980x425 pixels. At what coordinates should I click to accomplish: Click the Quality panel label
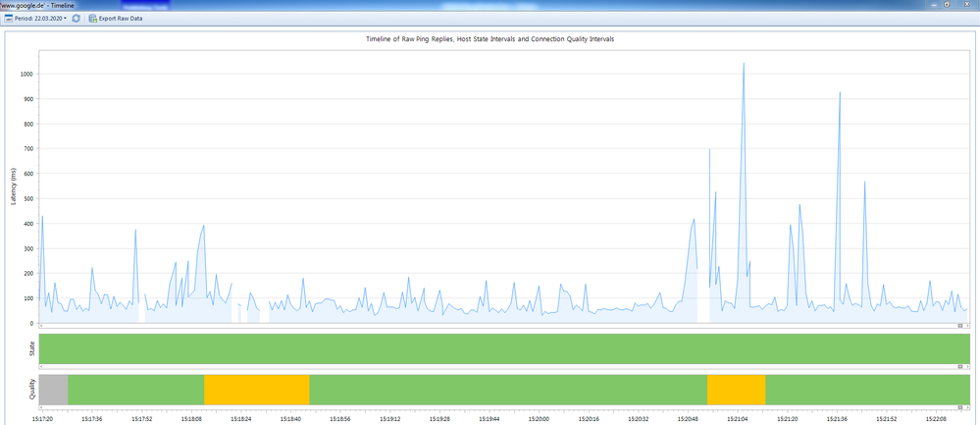coord(32,390)
